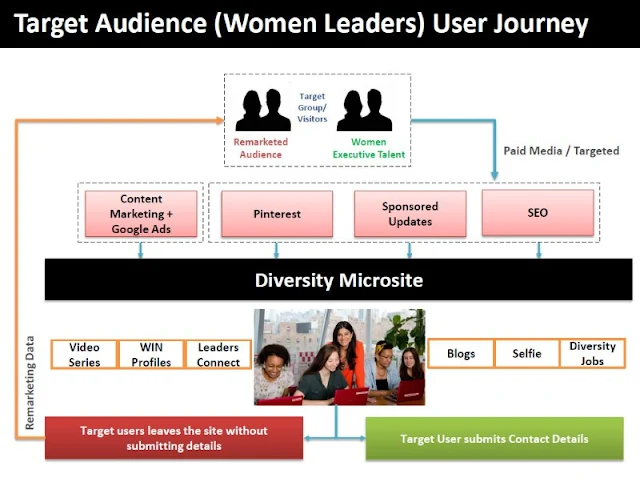Click the Women Executive Talent silhouette icon
640x482 pixels.
(x=364, y=110)
